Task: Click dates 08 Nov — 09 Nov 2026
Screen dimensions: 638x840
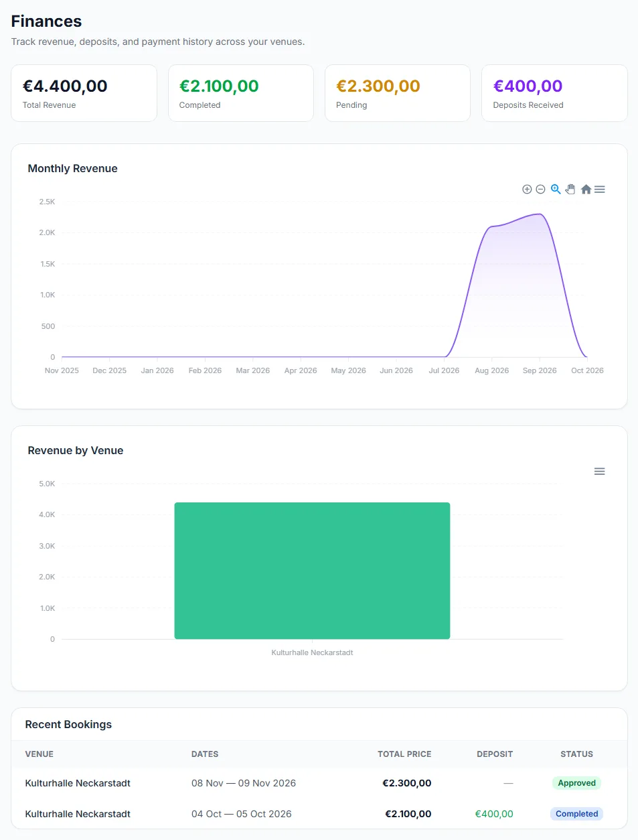Action: click(x=244, y=783)
